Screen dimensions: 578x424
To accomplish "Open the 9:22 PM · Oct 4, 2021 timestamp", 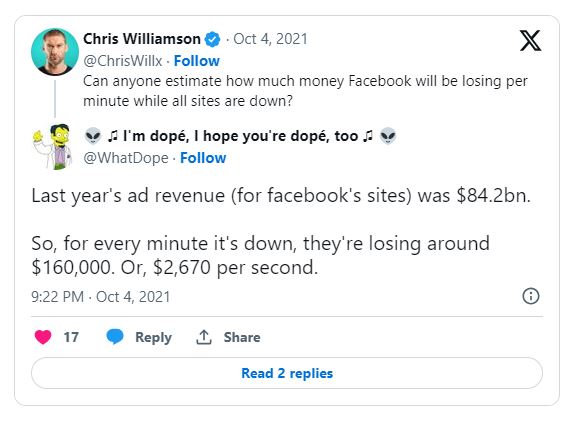I will point(101,297).
